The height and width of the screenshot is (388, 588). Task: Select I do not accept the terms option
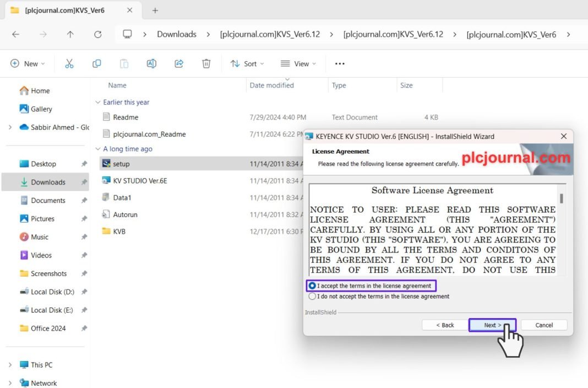tap(313, 297)
